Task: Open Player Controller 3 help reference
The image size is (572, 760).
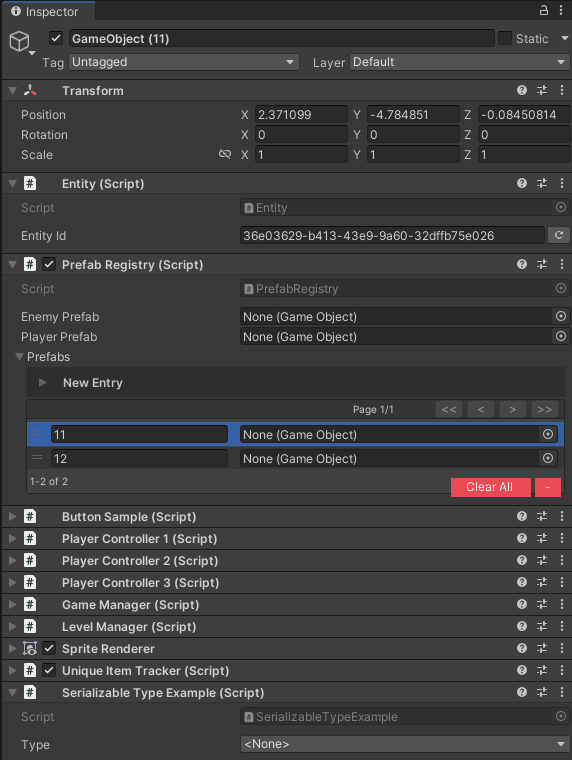Action: tap(522, 582)
